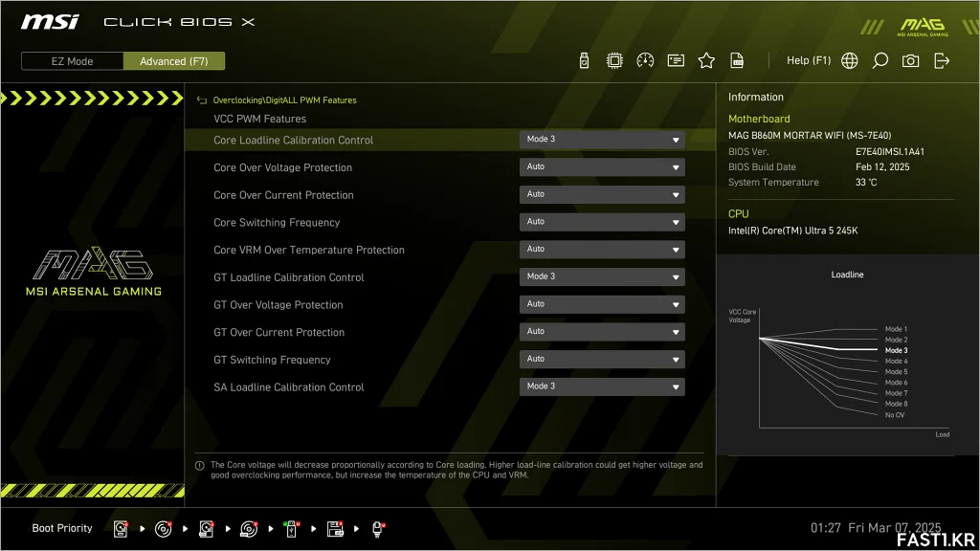Select the GT Loadline Calibration Control label
Image resolution: width=980 pixels, height=551 pixels.
pos(289,277)
